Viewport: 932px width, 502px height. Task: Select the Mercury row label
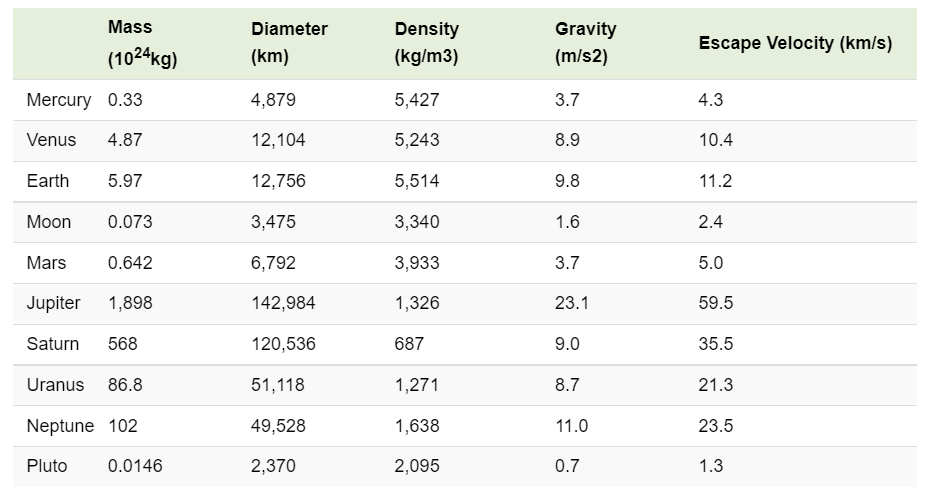click(59, 100)
